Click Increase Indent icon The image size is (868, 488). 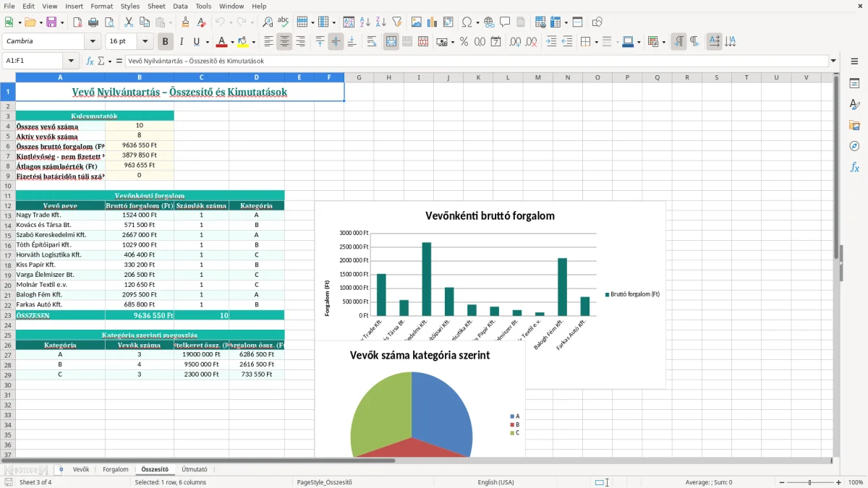pyautogui.click(x=551, y=42)
